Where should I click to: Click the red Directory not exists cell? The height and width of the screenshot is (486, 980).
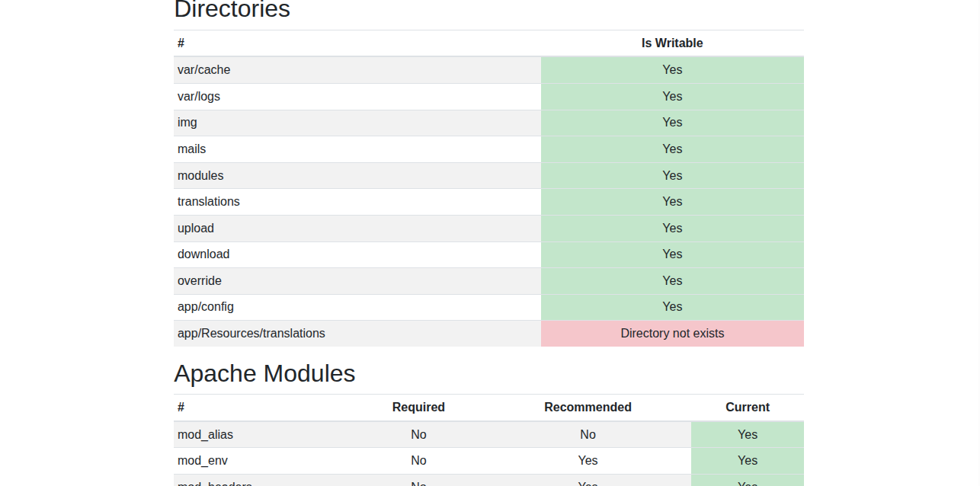click(x=671, y=334)
